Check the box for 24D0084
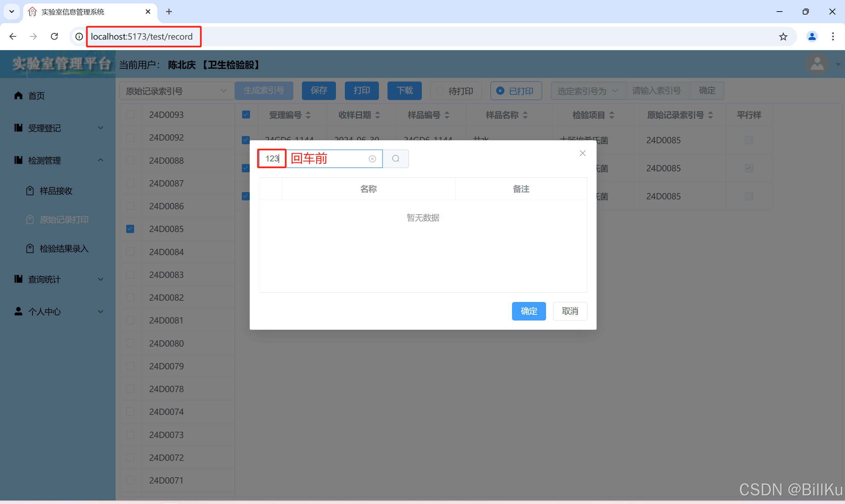The width and height of the screenshot is (845, 504). 130,252
